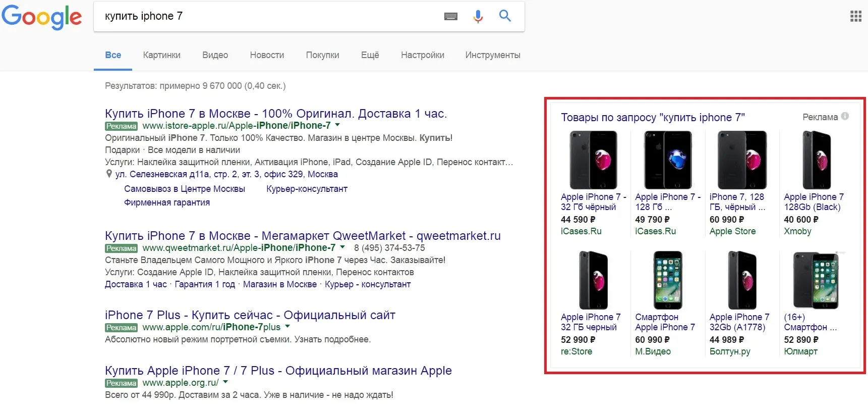Expand the Ещё menu
Viewport: 868px width, 409px height.
point(370,55)
